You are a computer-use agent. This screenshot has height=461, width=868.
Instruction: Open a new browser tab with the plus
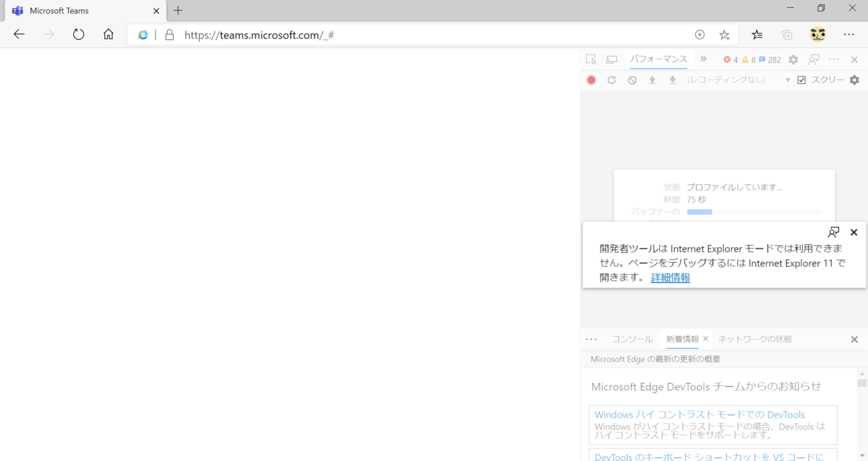click(x=178, y=10)
